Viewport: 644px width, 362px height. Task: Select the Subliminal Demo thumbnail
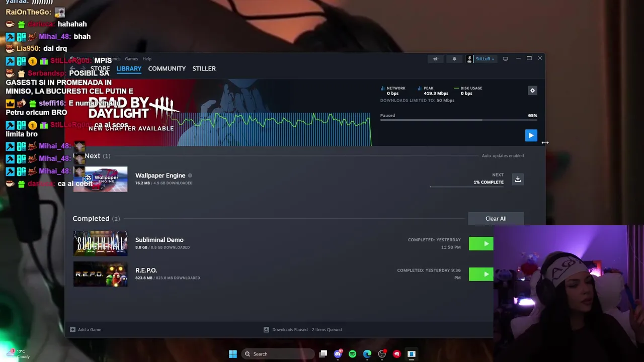tap(101, 243)
